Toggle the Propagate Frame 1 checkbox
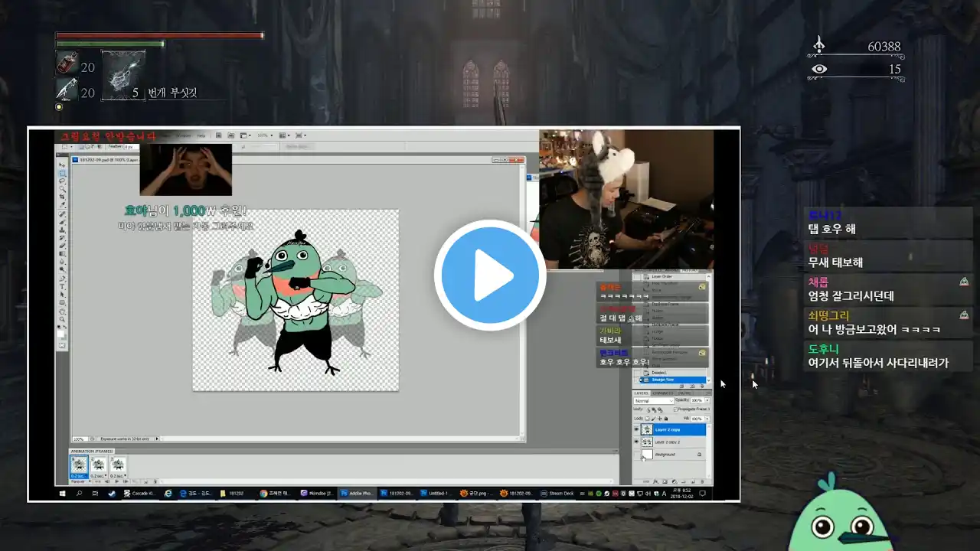Viewport: 980px width, 551px height. coord(675,409)
